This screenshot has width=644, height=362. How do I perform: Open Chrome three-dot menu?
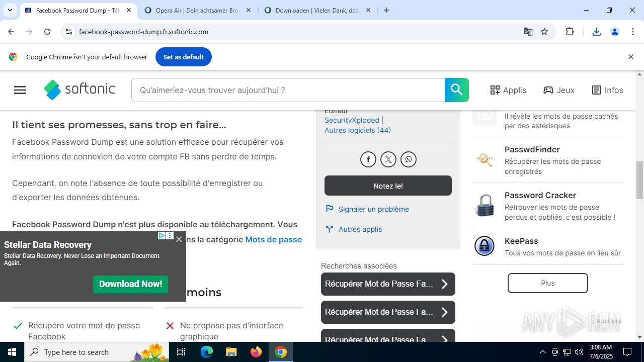pos(633,32)
